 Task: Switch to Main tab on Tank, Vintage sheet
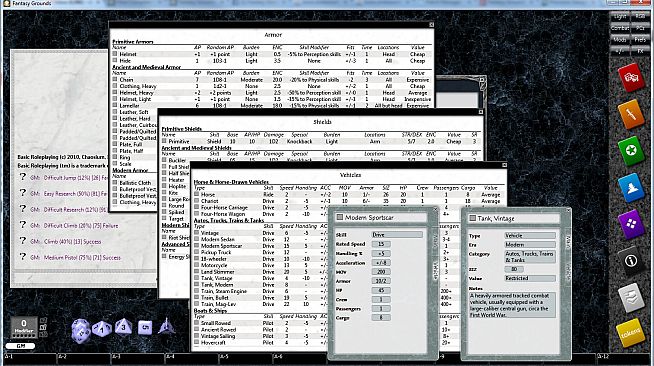[568, 243]
